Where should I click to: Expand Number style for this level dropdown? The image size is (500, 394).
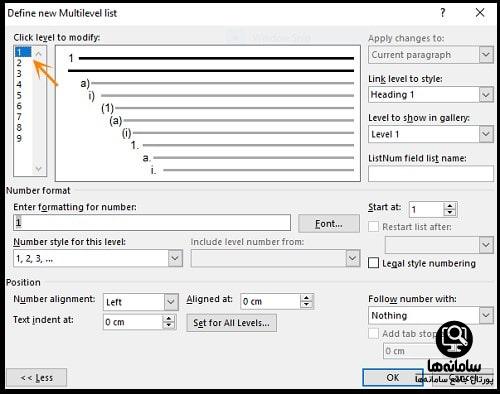click(175, 258)
